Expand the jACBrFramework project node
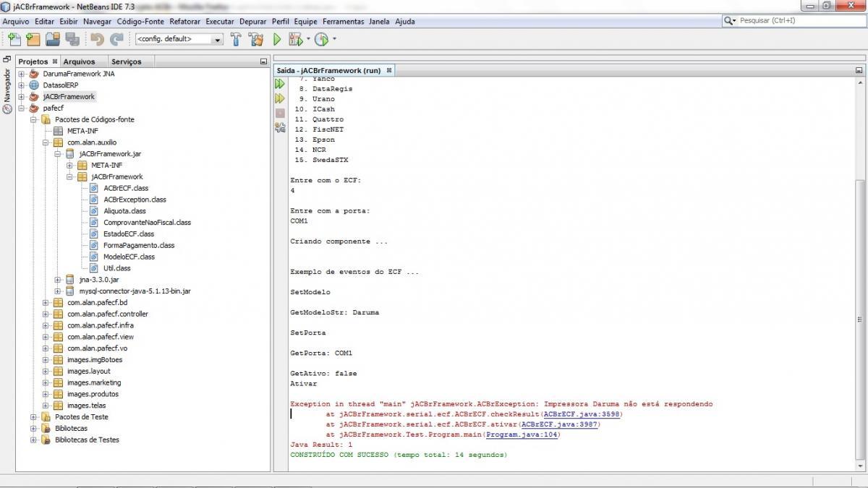The image size is (868, 488). (22, 96)
